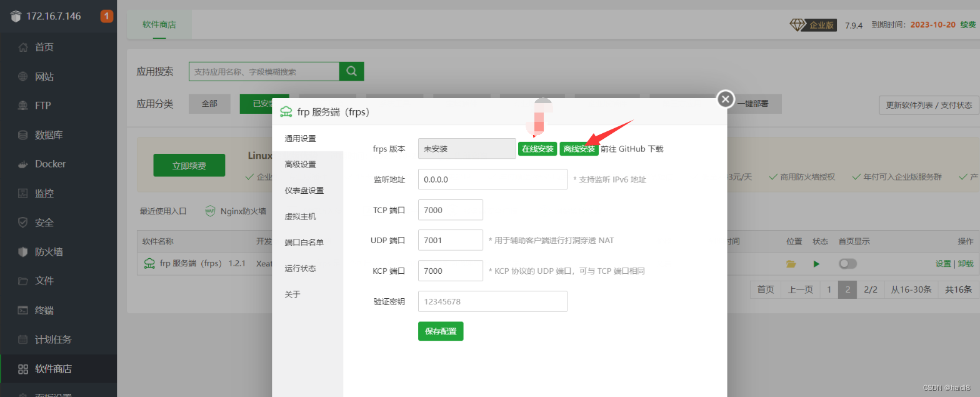Follow the 前往 GitHub 下载 link
Screen dimensions: 980x397
coord(632,149)
